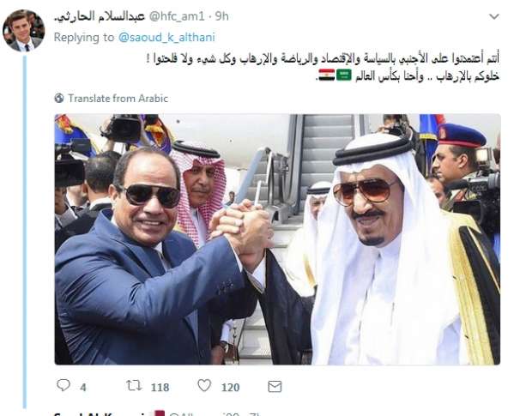Open the @saoud_k_althani profile link
Image resolution: width=532 pixels, height=416 pixels.
[166, 37]
